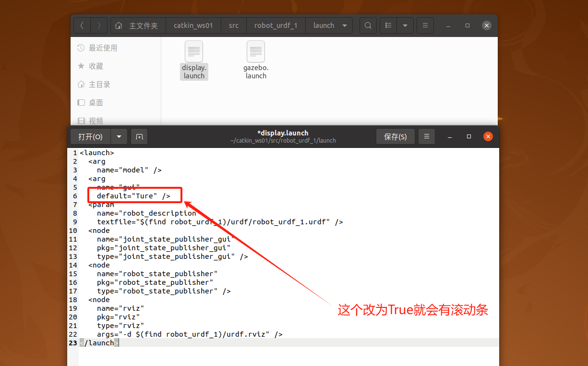Click pkg="robot_state_publisher" line 16
The image size is (588, 366).
tap(155, 282)
